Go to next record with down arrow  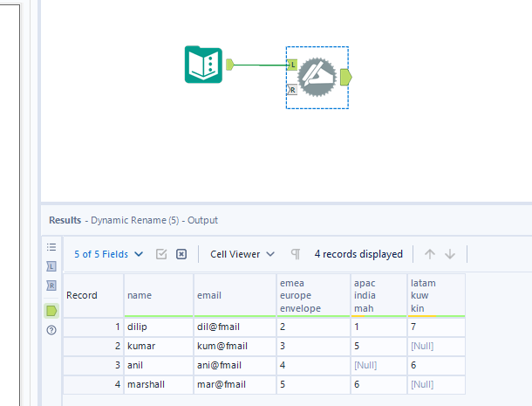(450, 254)
